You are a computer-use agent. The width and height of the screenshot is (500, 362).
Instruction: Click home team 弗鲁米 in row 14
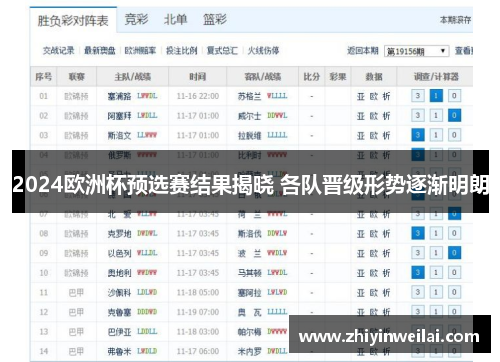point(119,351)
